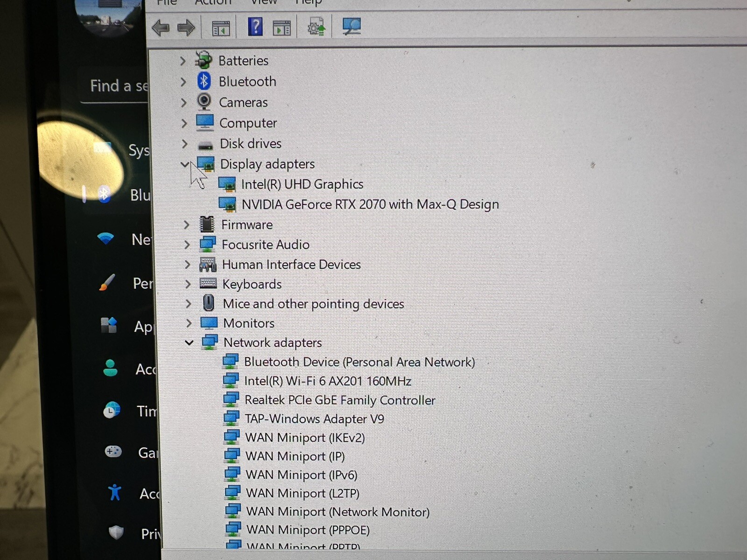The image size is (747, 560).
Task: Click the Show/Hide console tree icon
Action: [221, 28]
